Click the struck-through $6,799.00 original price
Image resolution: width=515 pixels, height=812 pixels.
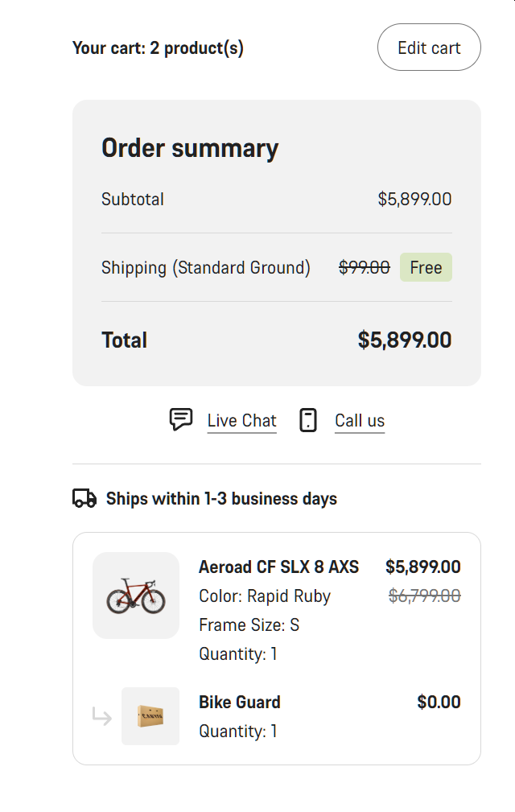425,596
